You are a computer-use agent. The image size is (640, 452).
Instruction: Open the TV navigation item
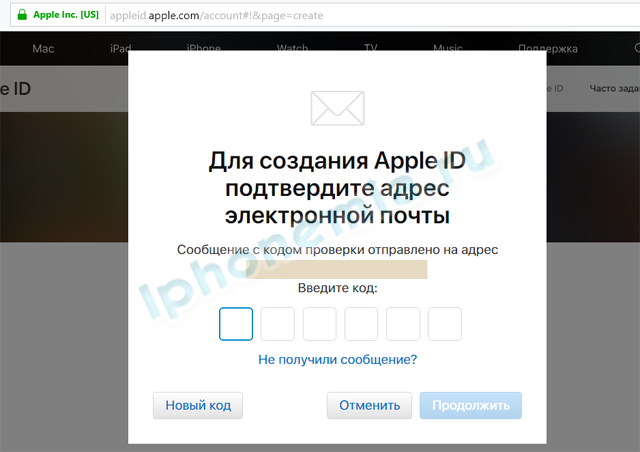(371, 49)
